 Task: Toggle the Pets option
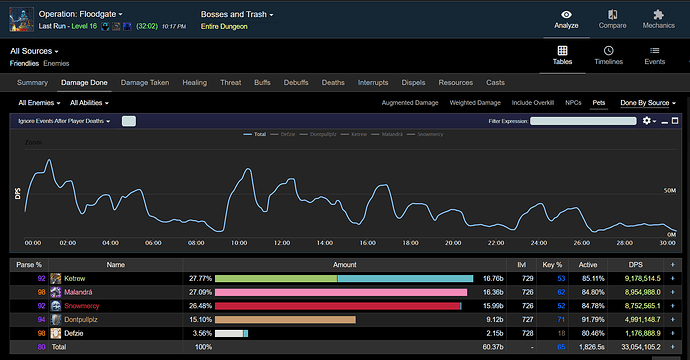(x=598, y=103)
